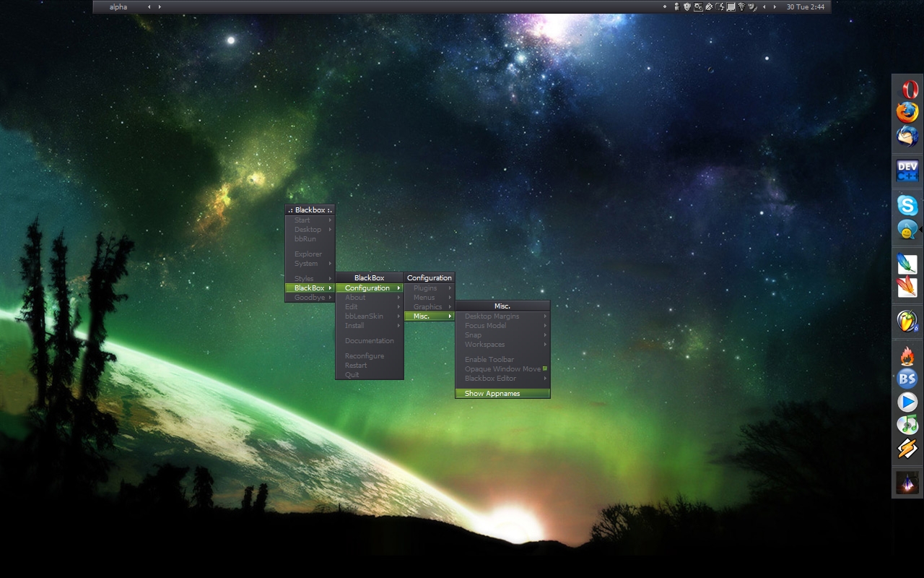The height and width of the screenshot is (578, 924).
Task: Click Restart in the BlackBox submenu
Action: point(370,366)
